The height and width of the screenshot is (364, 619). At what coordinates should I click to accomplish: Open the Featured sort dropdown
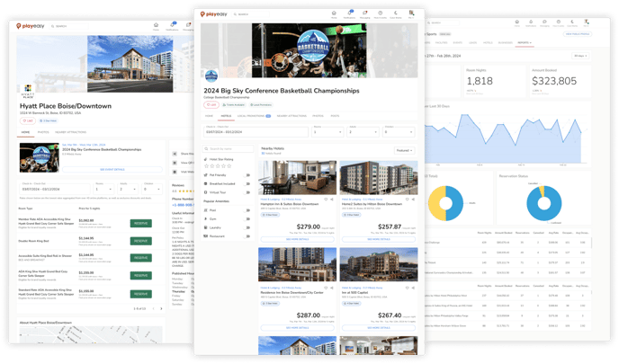coord(404,151)
